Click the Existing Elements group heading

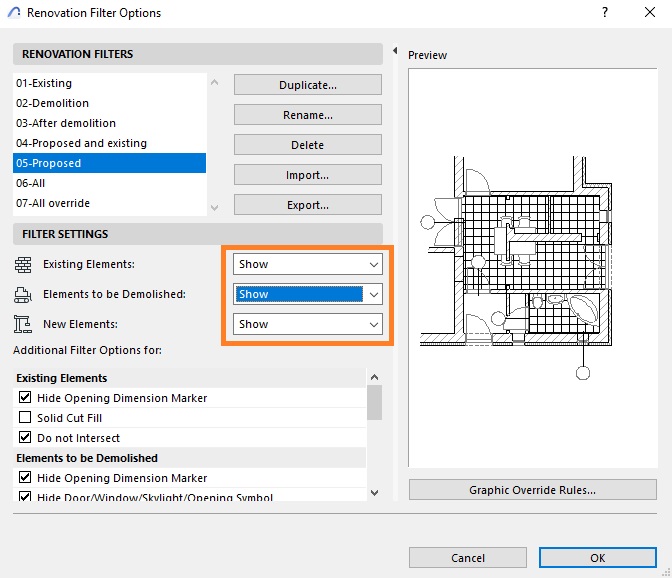tap(190, 378)
